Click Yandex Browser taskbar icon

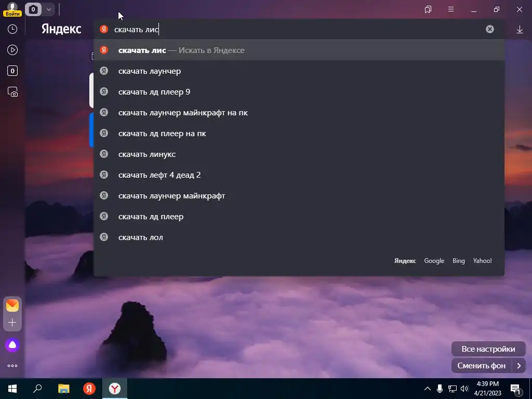(x=115, y=389)
